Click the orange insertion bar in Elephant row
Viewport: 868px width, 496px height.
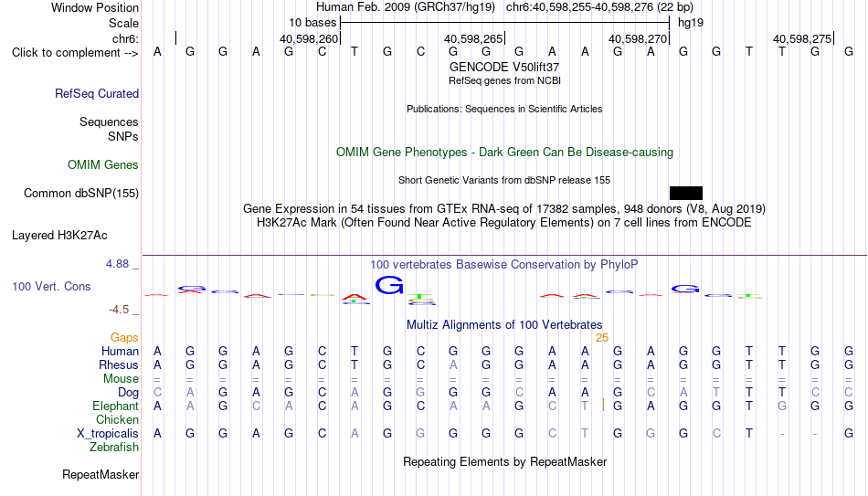click(603, 406)
